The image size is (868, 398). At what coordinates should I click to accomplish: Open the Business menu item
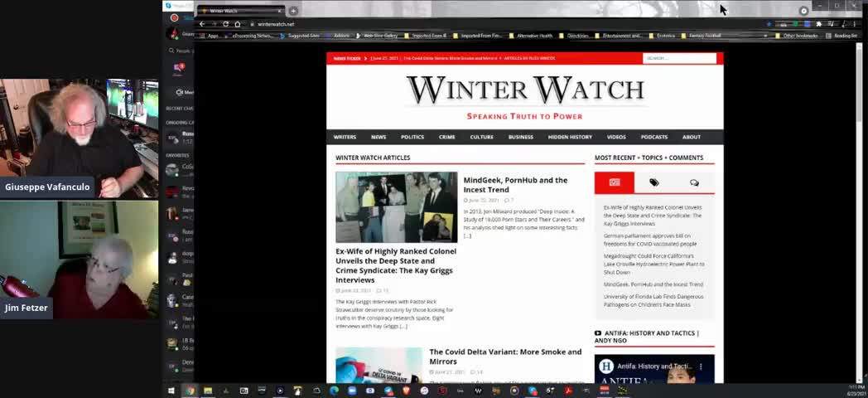point(521,137)
